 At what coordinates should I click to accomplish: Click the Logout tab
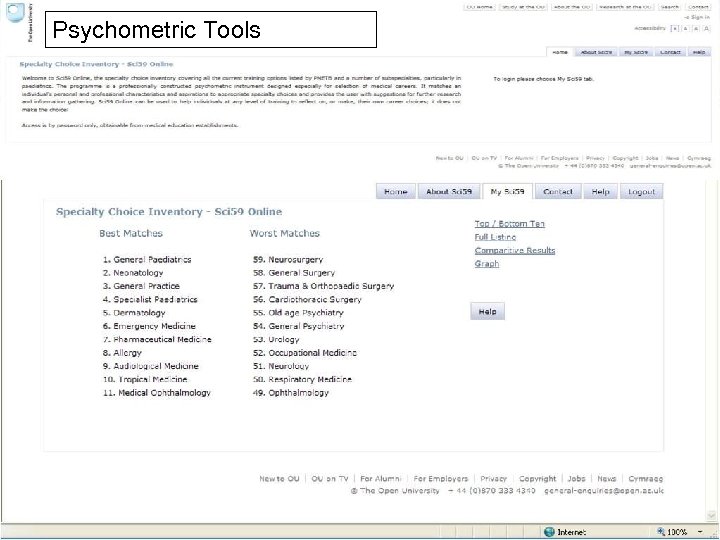click(x=641, y=191)
